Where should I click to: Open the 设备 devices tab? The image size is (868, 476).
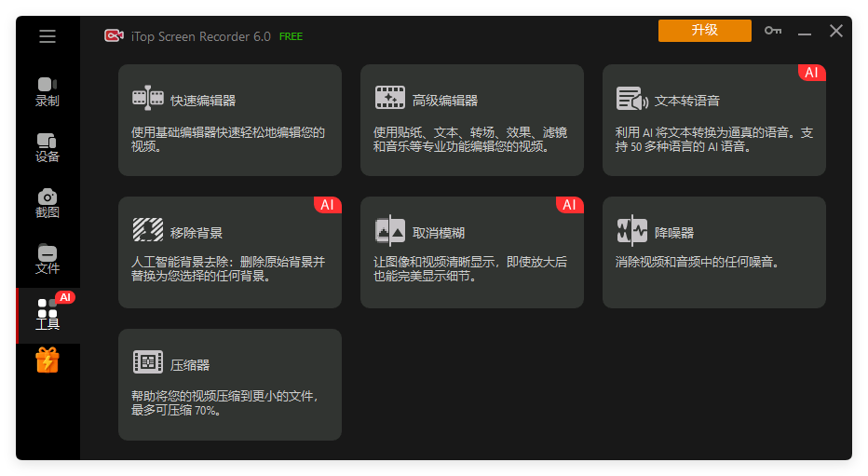[47, 148]
